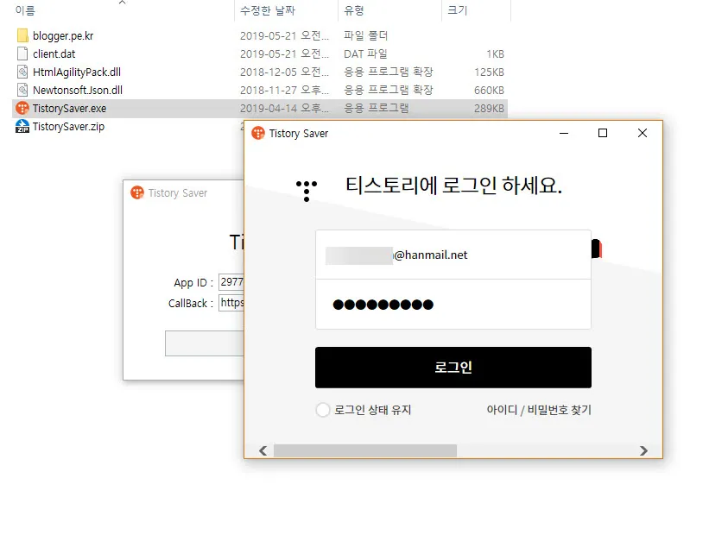
Task: Click the hanmail.net email input field
Action: (x=453, y=255)
